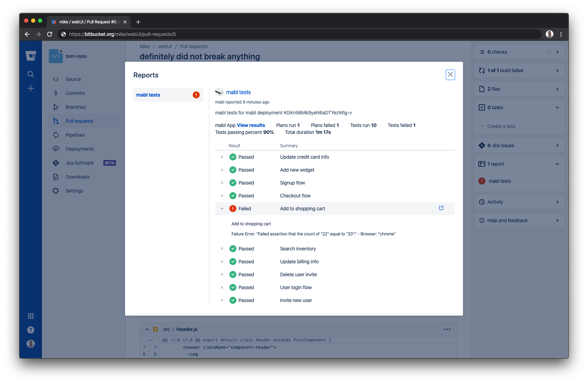Collapse the 1 report panel
This screenshot has height=384, width=588.
point(557,164)
